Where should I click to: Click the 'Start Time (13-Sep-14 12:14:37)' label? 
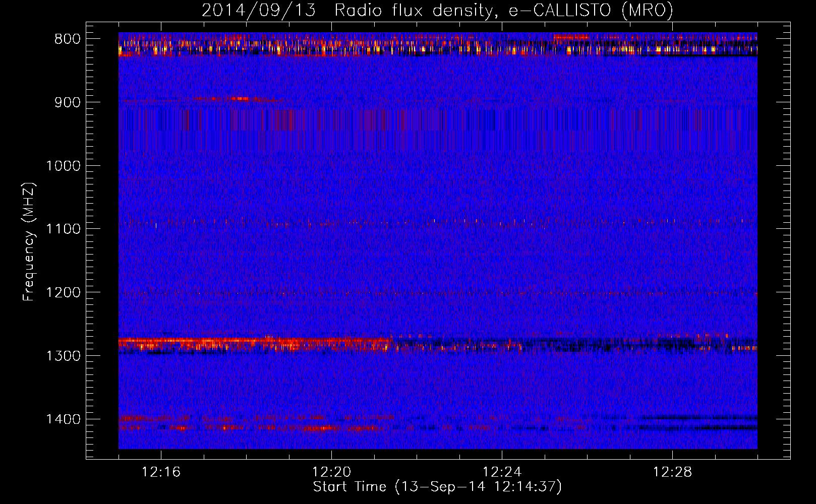tap(437, 487)
